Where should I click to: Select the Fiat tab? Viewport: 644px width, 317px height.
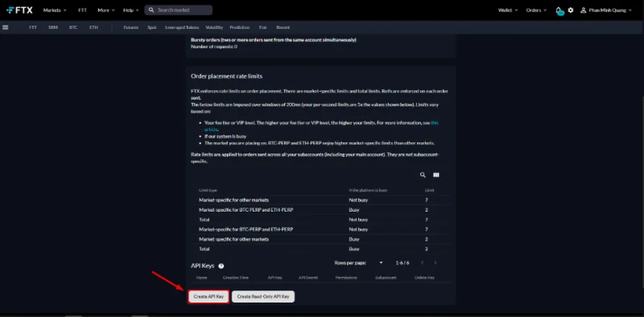tap(263, 27)
